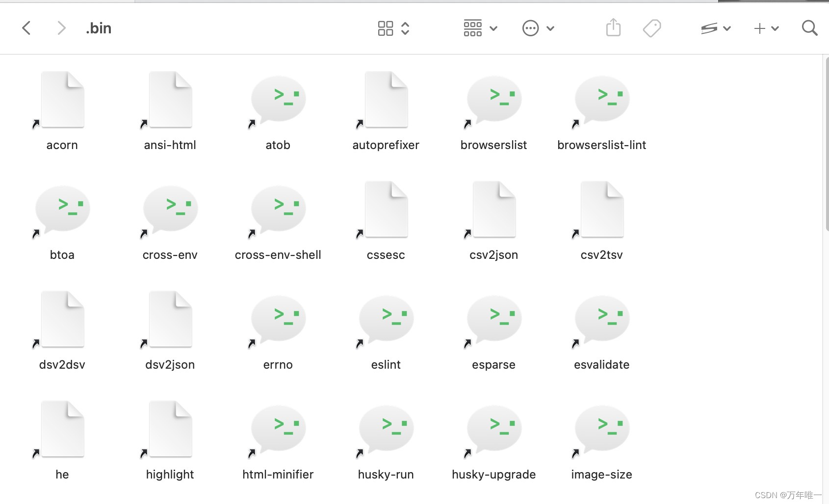This screenshot has width=829, height=504.
Task: Click the csv2json filename label
Action: pyautogui.click(x=494, y=255)
